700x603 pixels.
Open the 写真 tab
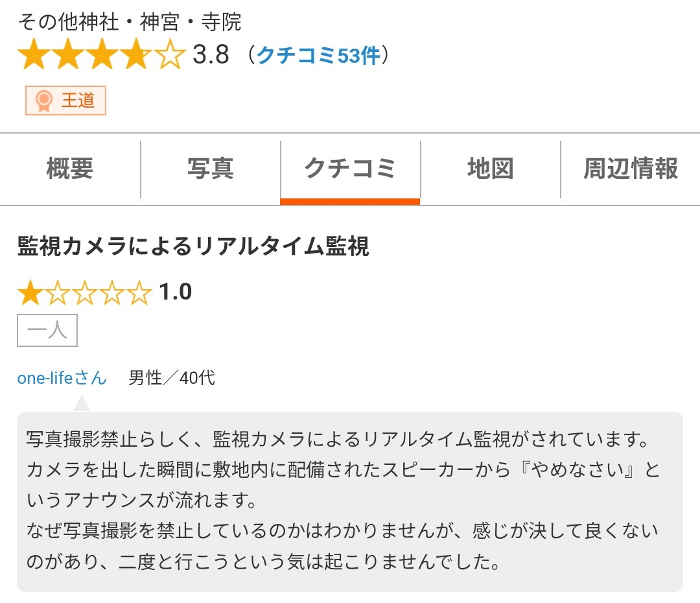(x=210, y=169)
